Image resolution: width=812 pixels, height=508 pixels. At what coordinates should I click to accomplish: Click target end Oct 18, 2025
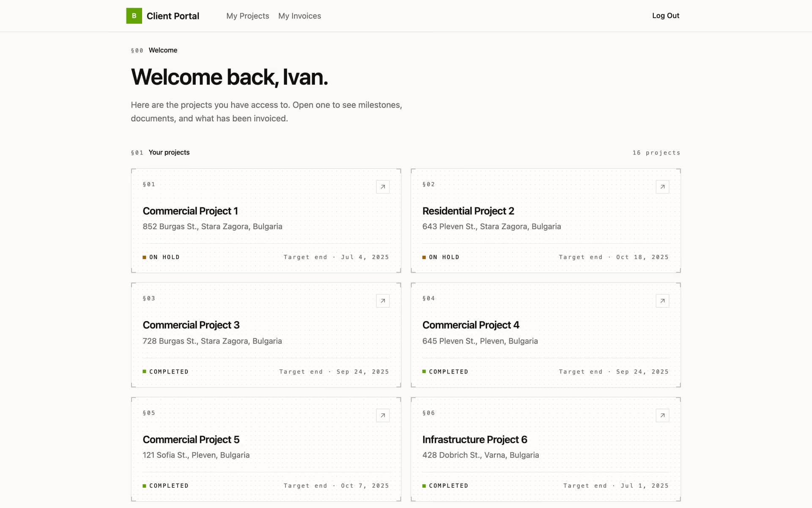[x=614, y=257]
